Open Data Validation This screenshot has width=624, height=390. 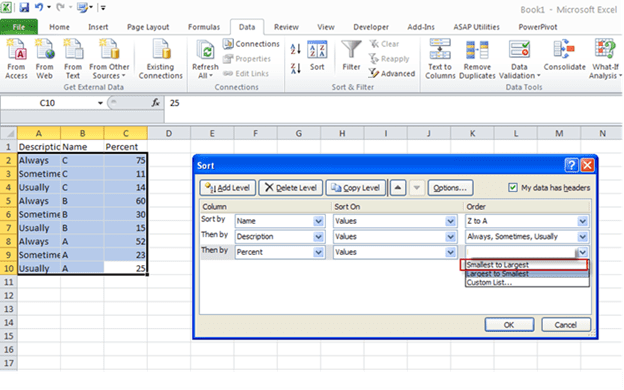pos(519,59)
